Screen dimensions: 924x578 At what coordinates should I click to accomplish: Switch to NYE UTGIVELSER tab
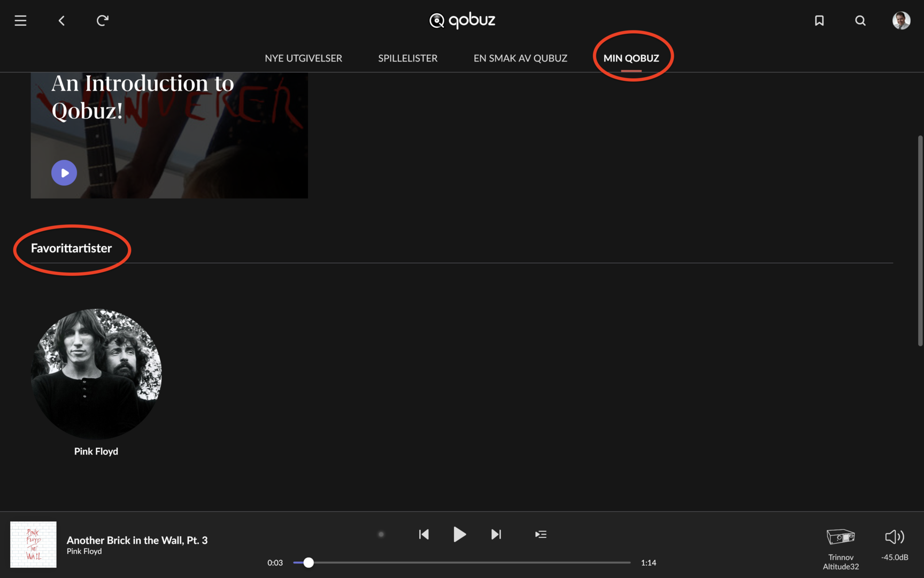(303, 58)
